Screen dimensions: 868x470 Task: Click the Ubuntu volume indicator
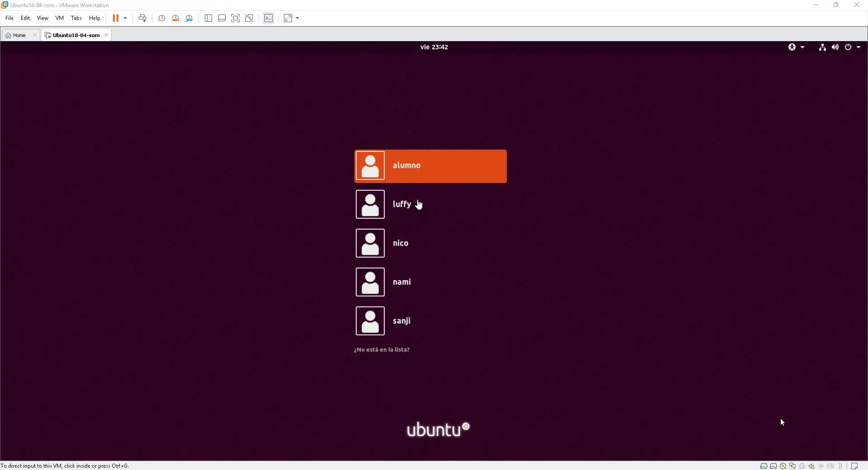(x=835, y=47)
